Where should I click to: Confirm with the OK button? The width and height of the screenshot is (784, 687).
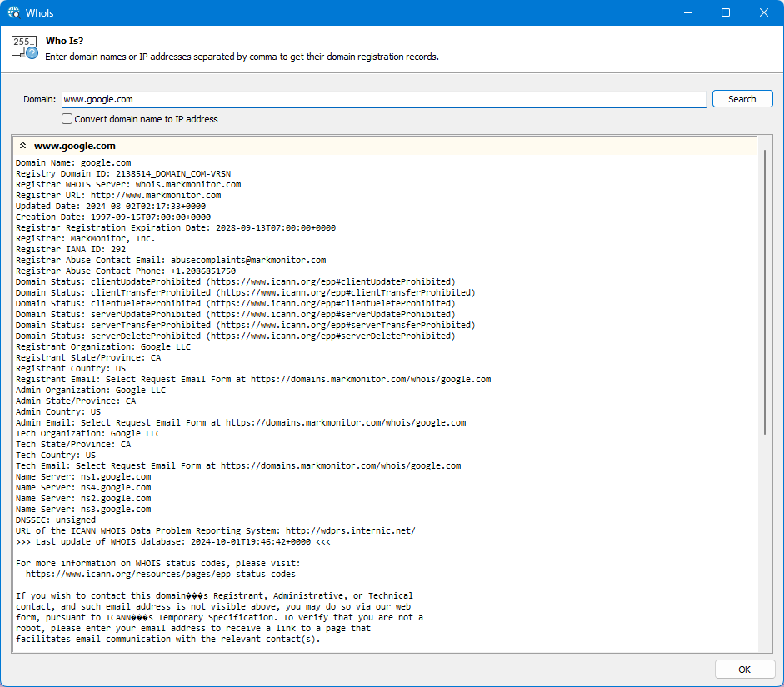[745, 670]
